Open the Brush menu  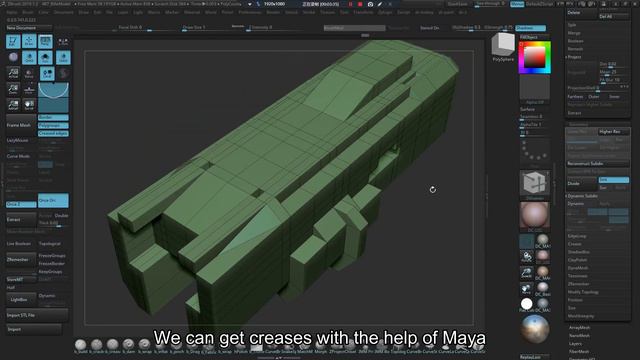[x=28, y=12]
